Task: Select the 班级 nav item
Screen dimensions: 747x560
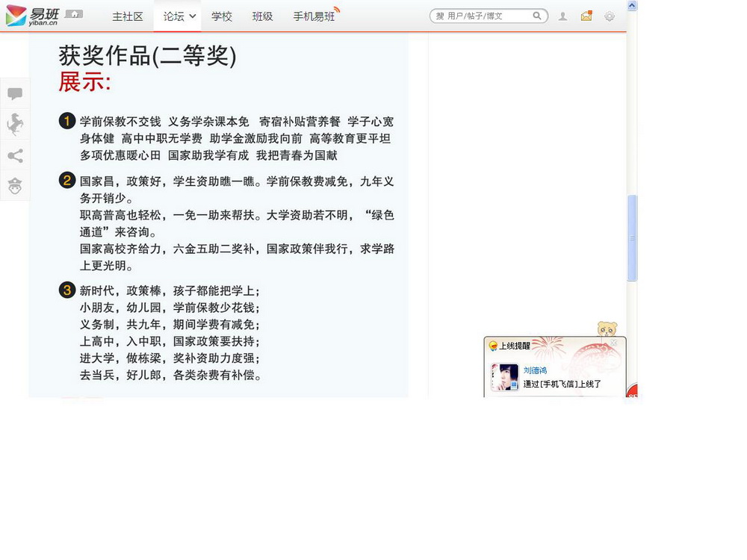Action: coord(262,16)
